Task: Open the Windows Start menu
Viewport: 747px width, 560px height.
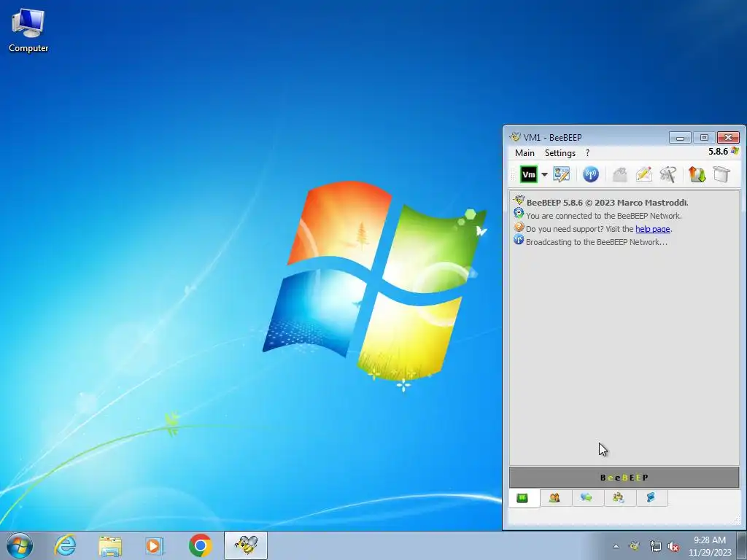Action: click(x=20, y=545)
